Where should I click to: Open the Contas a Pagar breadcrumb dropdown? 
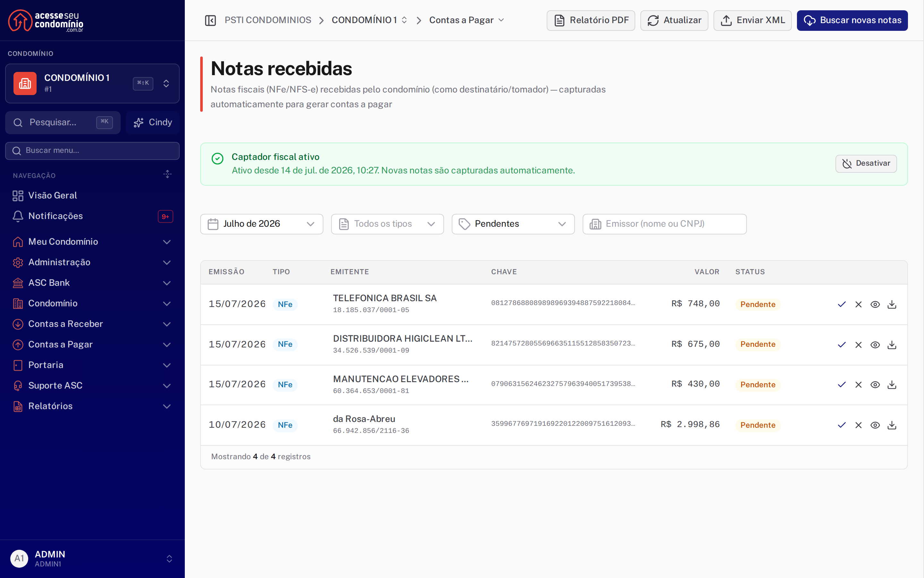(466, 20)
